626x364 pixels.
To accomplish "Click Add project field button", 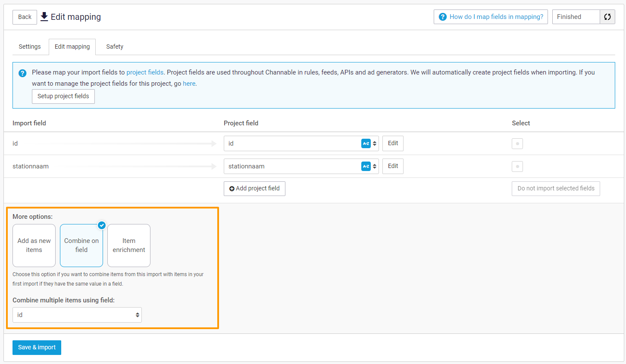I will point(254,188).
